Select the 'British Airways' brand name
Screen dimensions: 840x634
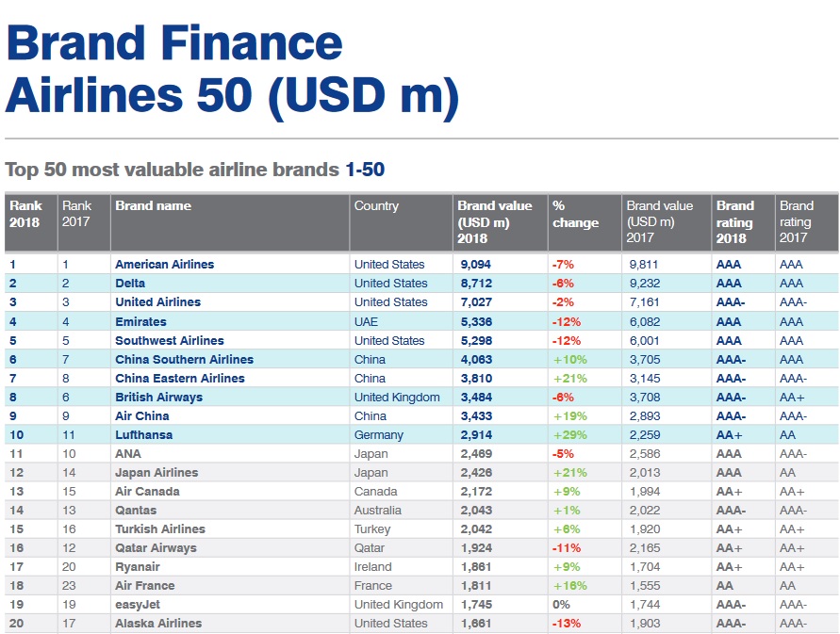coord(159,398)
